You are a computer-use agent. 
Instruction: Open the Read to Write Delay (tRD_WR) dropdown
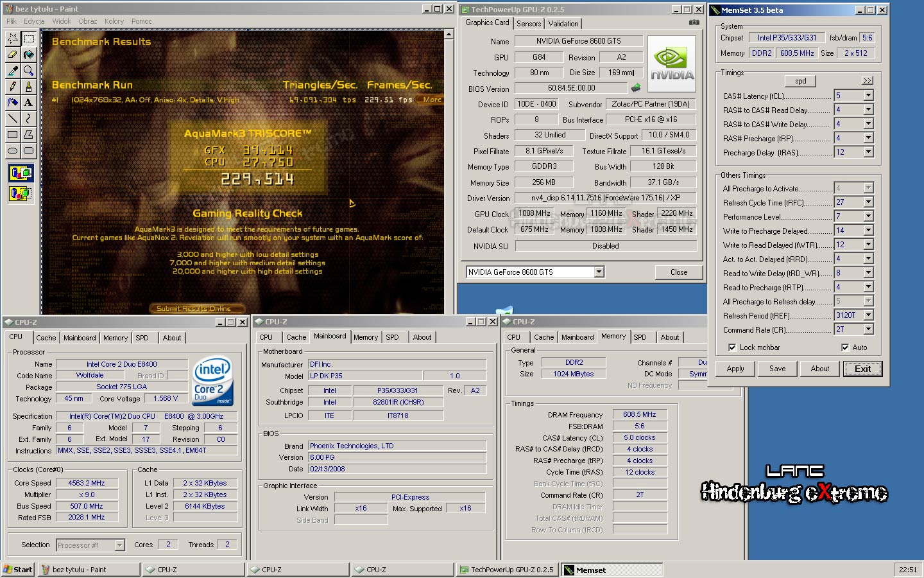click(868, 273)
